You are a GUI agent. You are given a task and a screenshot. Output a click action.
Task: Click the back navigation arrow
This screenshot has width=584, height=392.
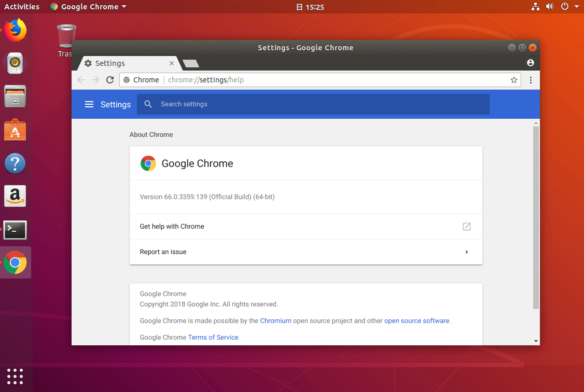pos(80,80)
